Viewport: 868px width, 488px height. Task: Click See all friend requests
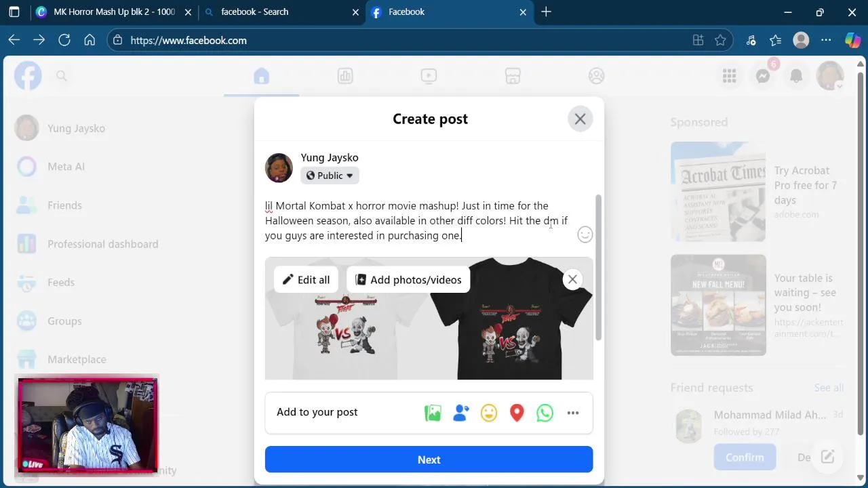coord(829,388)
